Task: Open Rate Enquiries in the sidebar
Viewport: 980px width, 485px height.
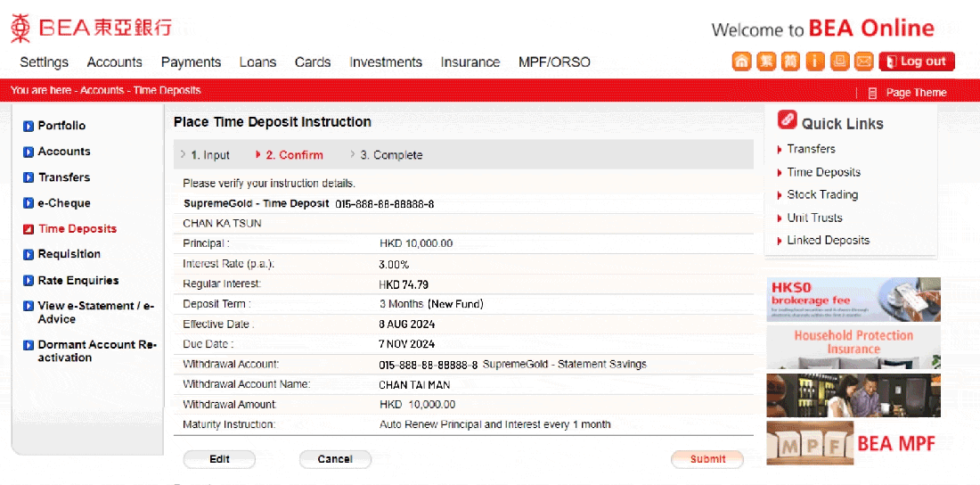Action: tap(70, 280)
